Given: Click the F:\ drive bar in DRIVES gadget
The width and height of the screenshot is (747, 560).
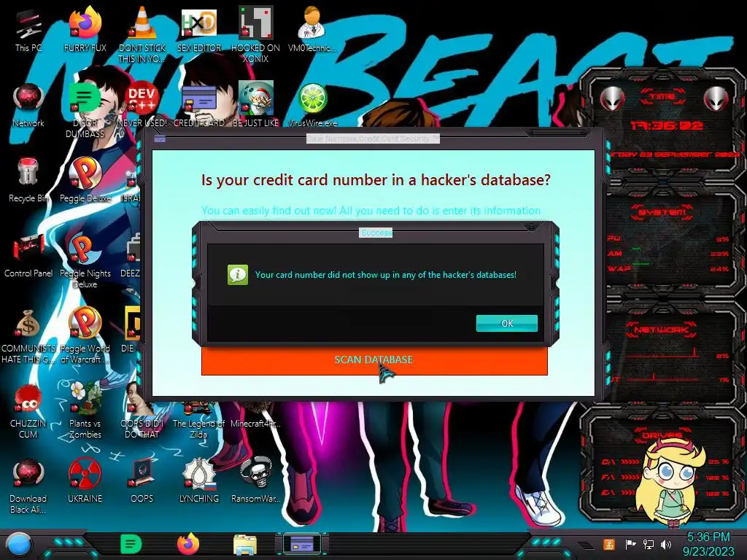Looking at the screenshot, I should pos(665,477).
